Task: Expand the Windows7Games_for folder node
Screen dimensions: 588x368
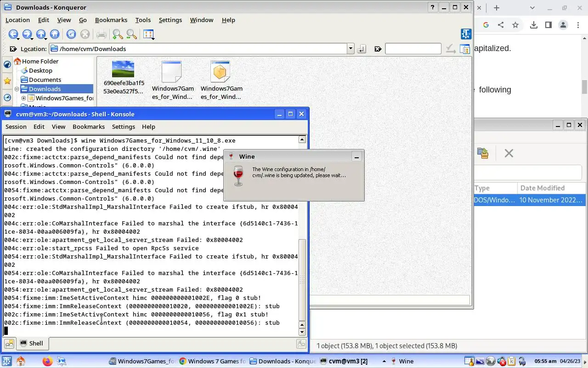Action: click(23, 98)
